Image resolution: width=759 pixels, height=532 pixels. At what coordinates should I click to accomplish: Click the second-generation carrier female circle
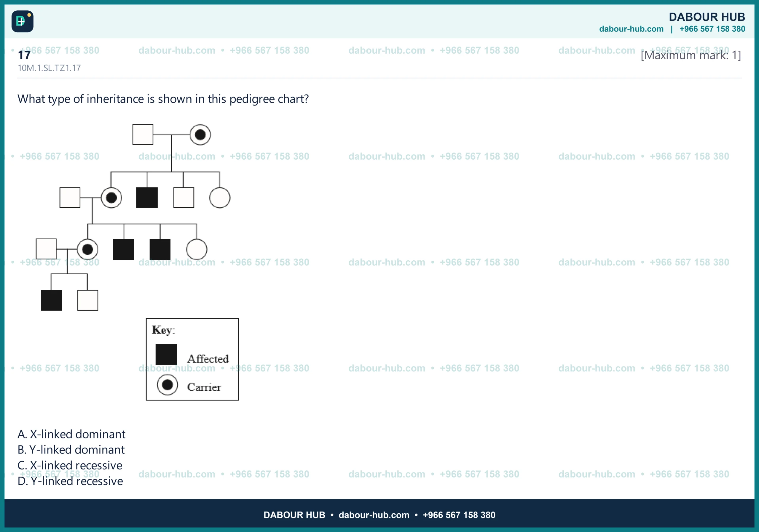[x=111, y=198]
